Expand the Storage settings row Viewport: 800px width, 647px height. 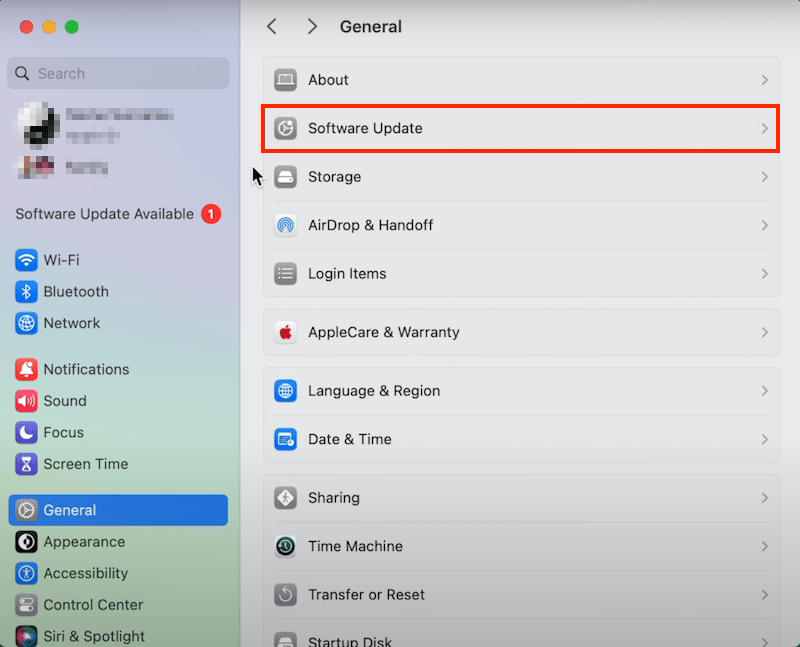[x=520, y=177]
